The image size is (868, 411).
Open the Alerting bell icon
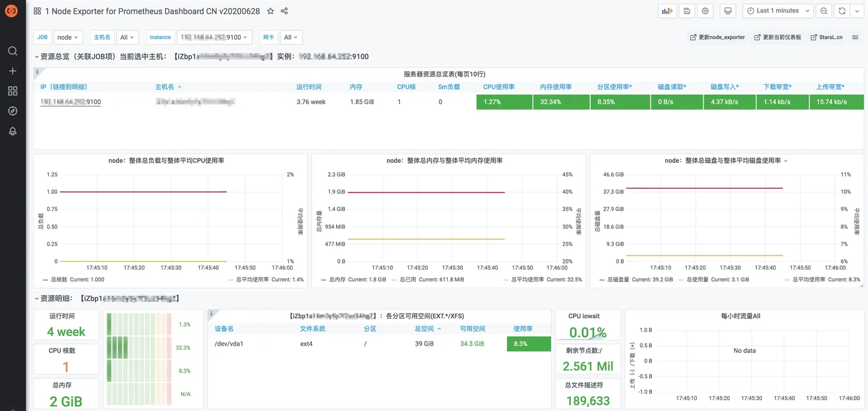pyautogui.click(x=12, y=131)
